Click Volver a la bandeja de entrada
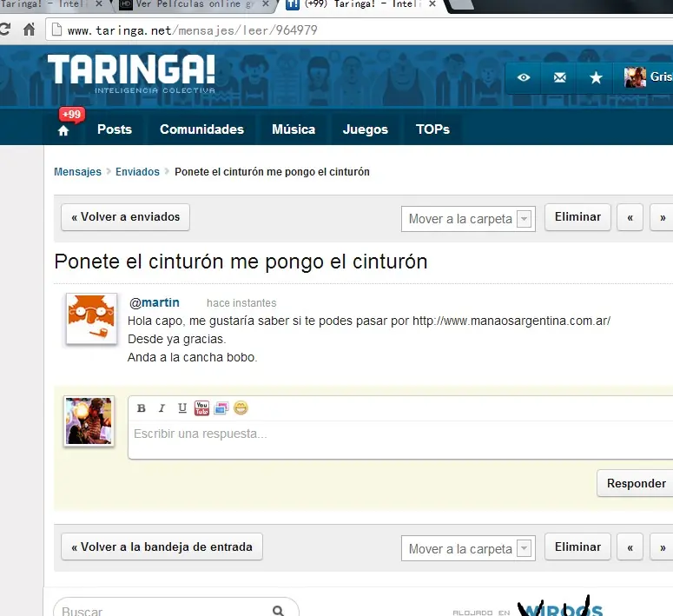673x616 pixels. tap(162, 546)
